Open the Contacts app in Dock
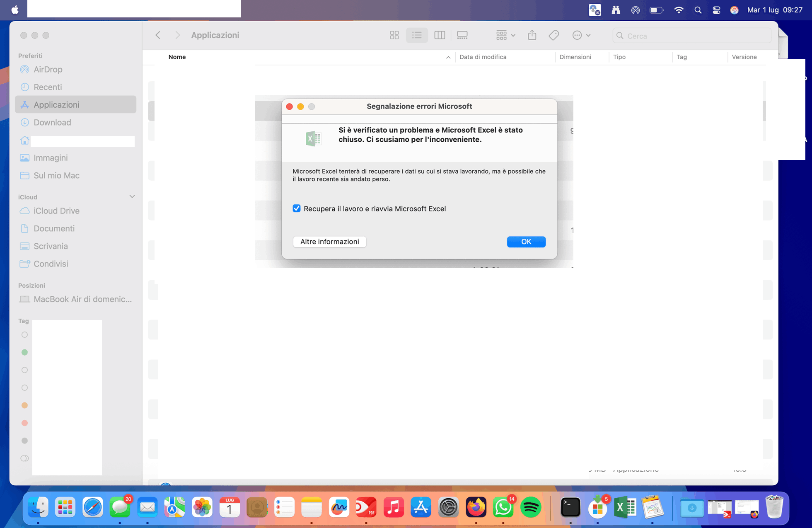The image size is (812, 528). [256, 507]
